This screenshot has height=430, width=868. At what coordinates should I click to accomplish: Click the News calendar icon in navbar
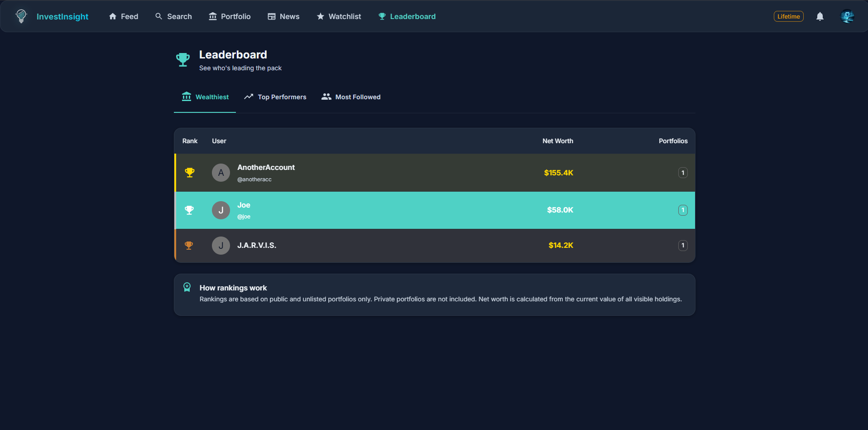(271, 16)
